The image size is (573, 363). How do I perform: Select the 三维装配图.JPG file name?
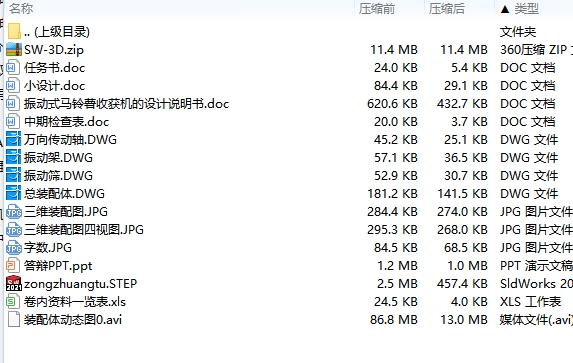point(66,211)
